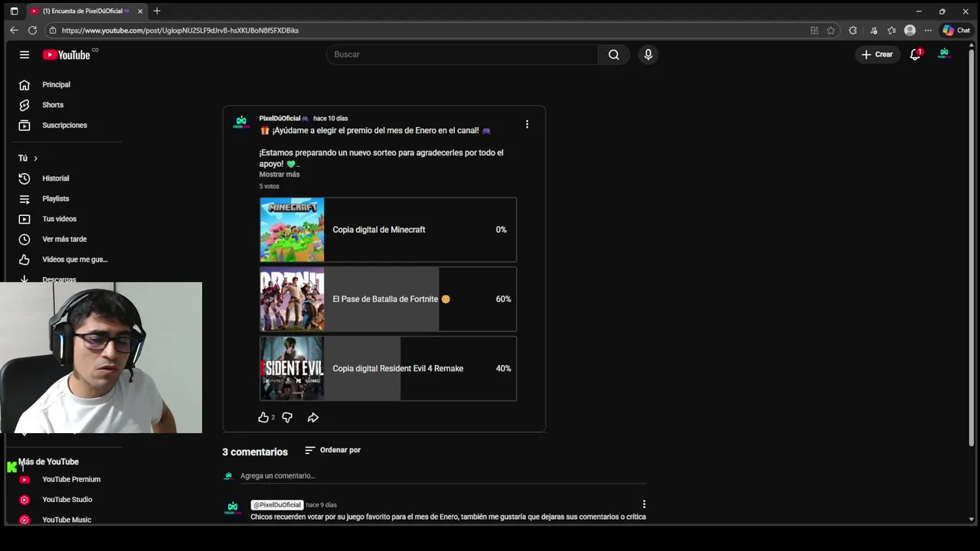Reload the page
Screen dimensions: 980x551
tap(32, 30)
